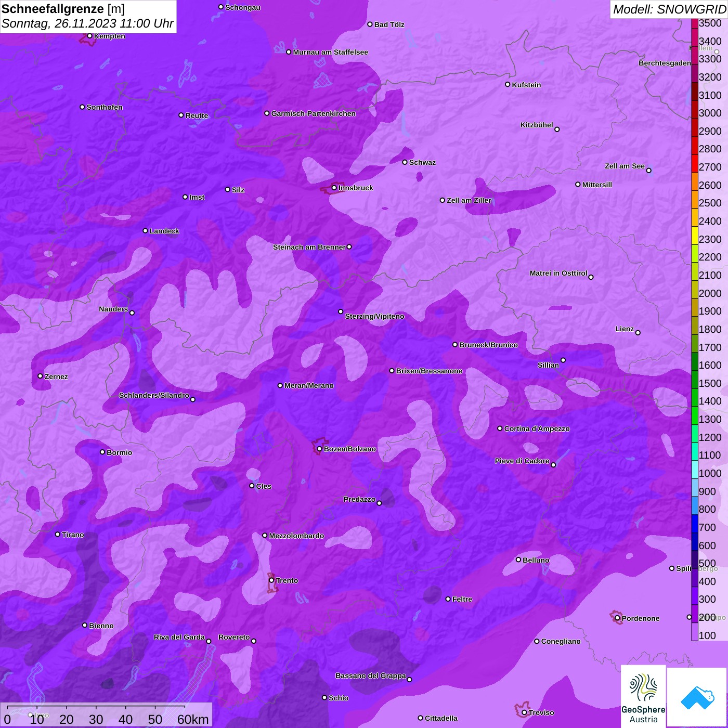Click the Kitzbühel location dot

coord(557,129)
